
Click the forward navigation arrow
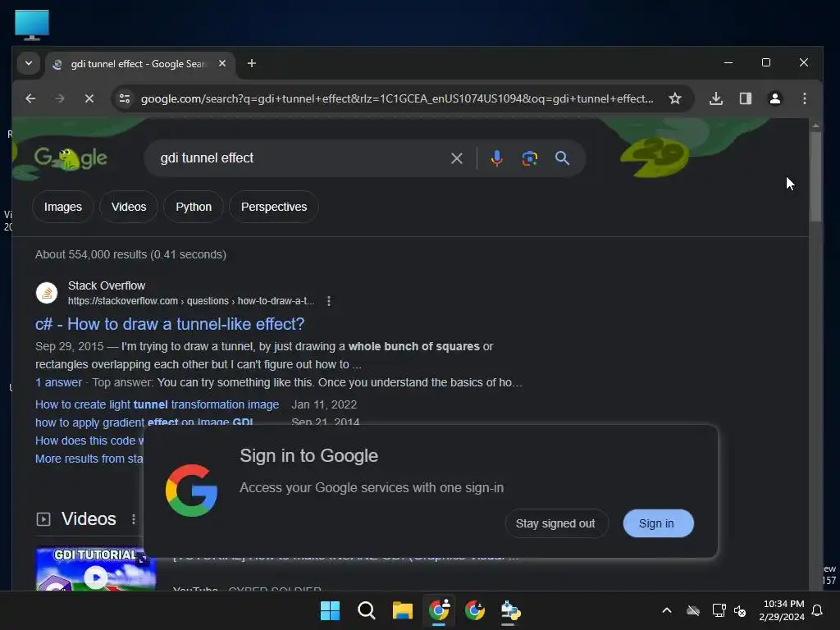[60, 98]
